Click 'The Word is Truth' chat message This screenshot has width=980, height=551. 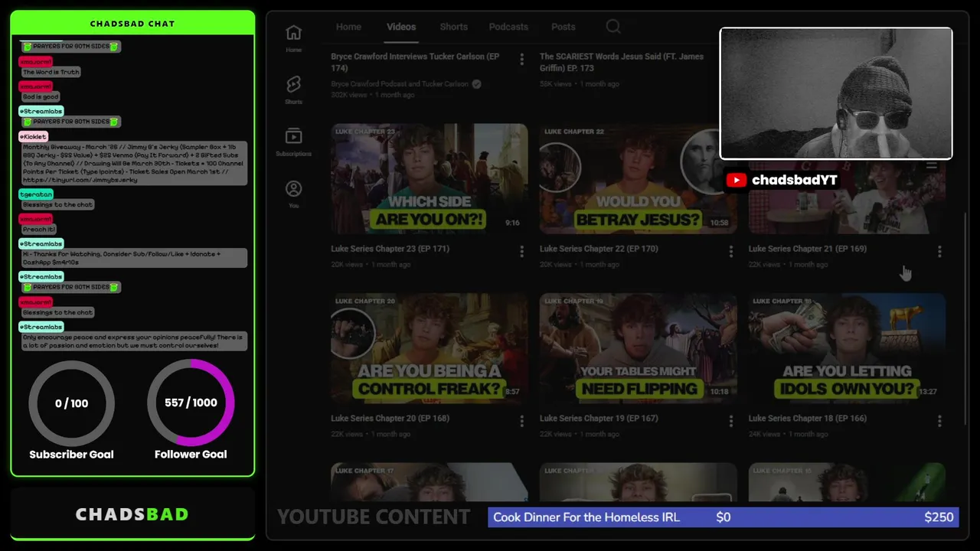click(x=51, y=72)
